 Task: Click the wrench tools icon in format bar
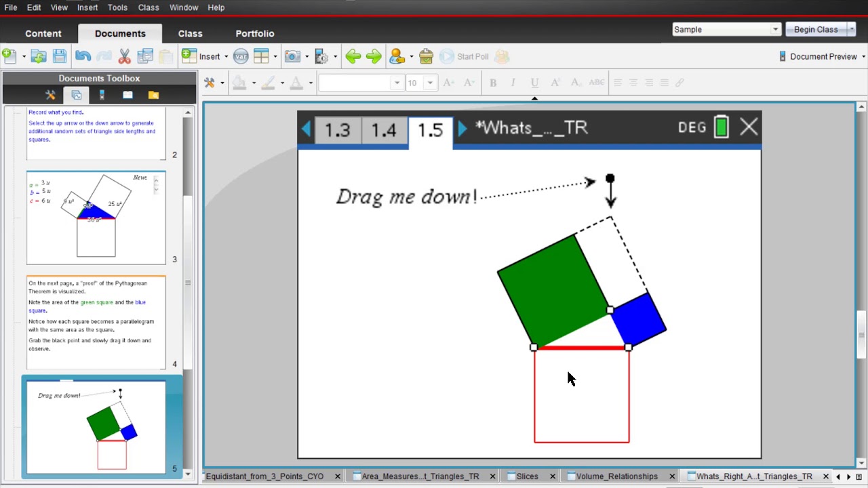pyautogui.click(x=210, y=83)
